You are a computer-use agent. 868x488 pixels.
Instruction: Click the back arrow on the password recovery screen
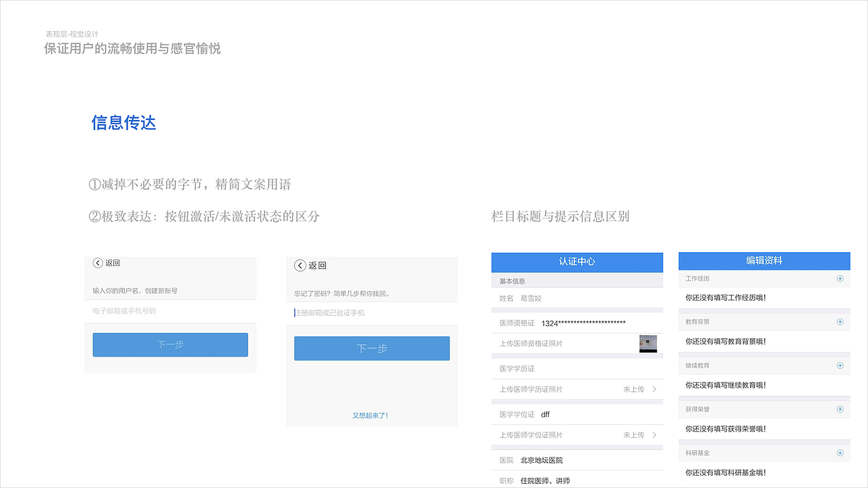300,266
